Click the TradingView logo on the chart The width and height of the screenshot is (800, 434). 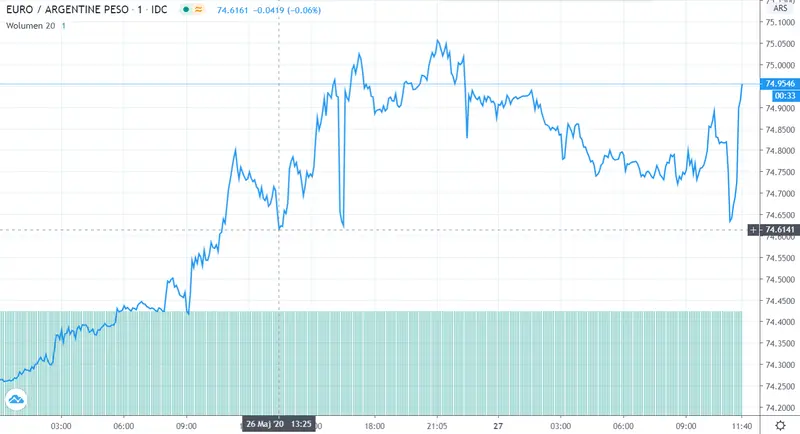tap(17, 401)
